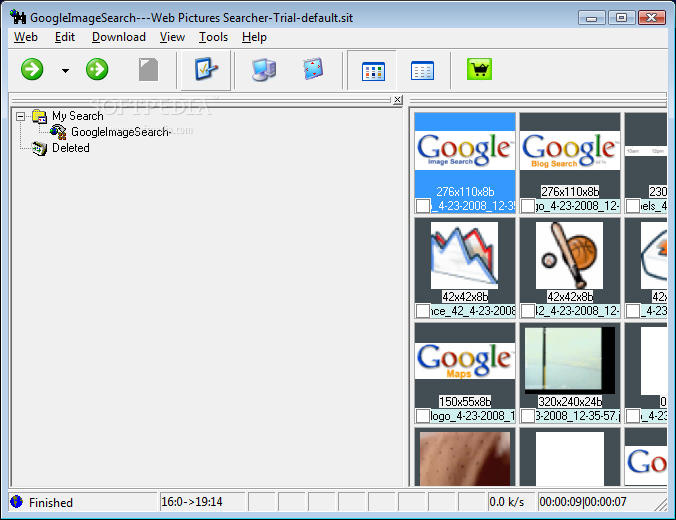Click the 16:0->19:14 status field
Image resolution: width=676 pixels, height=520 pixels.
(202, 502)
